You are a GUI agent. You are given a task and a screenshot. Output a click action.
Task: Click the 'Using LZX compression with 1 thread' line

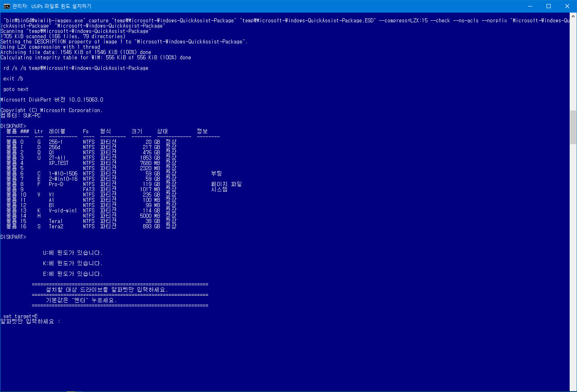[x=50, y=47]
